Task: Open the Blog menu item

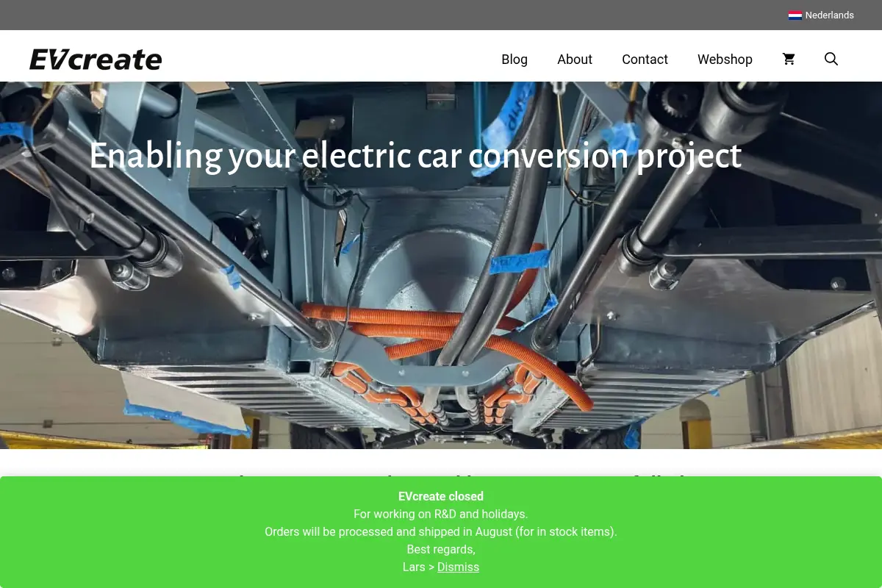Action: tap(514, 60)
